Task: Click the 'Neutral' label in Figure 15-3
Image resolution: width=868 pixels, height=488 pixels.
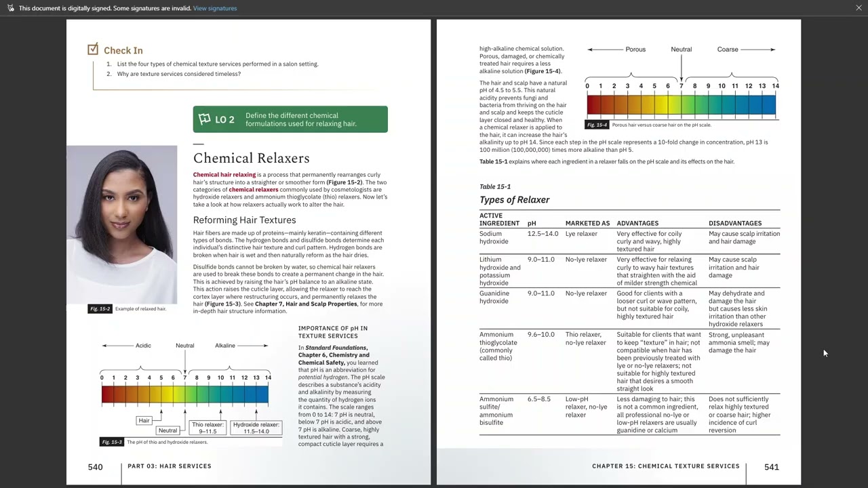Action: pos(185,346)
